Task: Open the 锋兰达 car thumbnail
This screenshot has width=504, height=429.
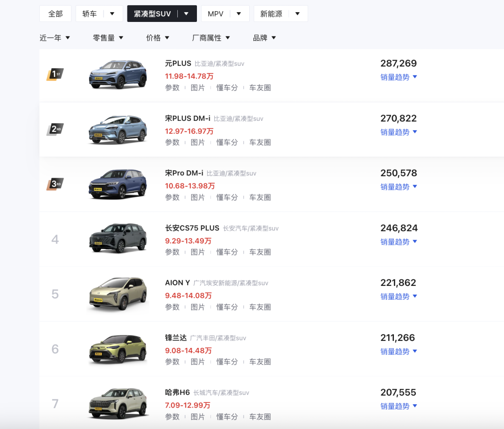Action: [x=118, y=349]
